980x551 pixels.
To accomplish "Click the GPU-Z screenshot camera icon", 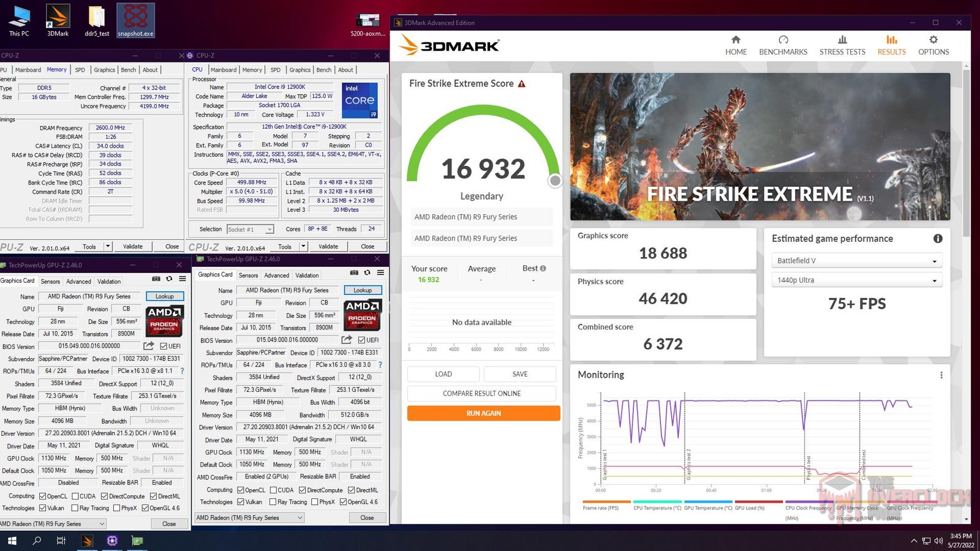I will 354,273.
